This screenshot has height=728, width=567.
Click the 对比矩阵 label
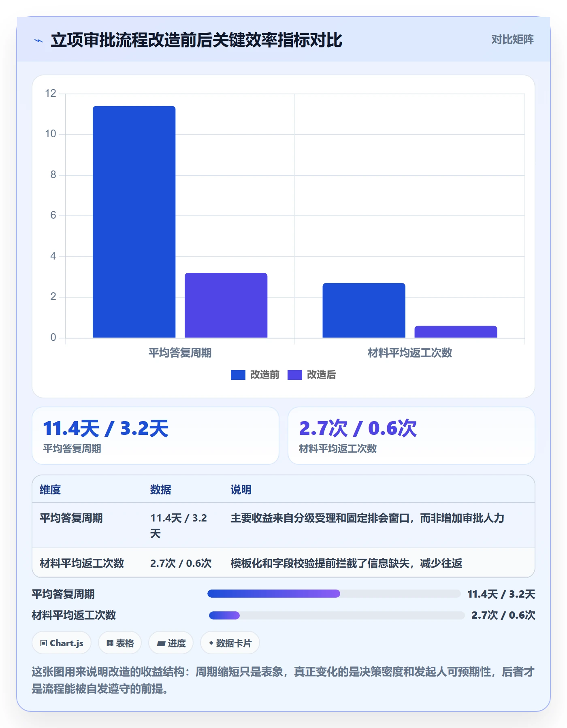[512, 40]
